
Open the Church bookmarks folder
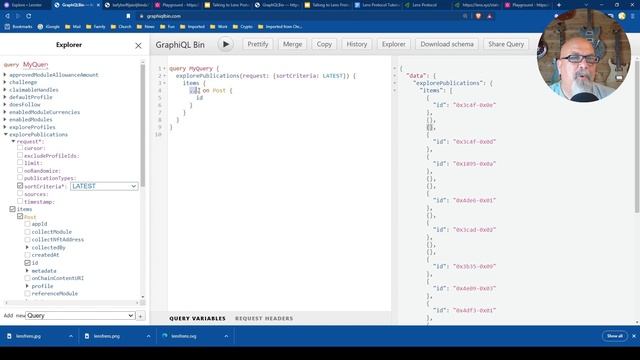(121, 27)
